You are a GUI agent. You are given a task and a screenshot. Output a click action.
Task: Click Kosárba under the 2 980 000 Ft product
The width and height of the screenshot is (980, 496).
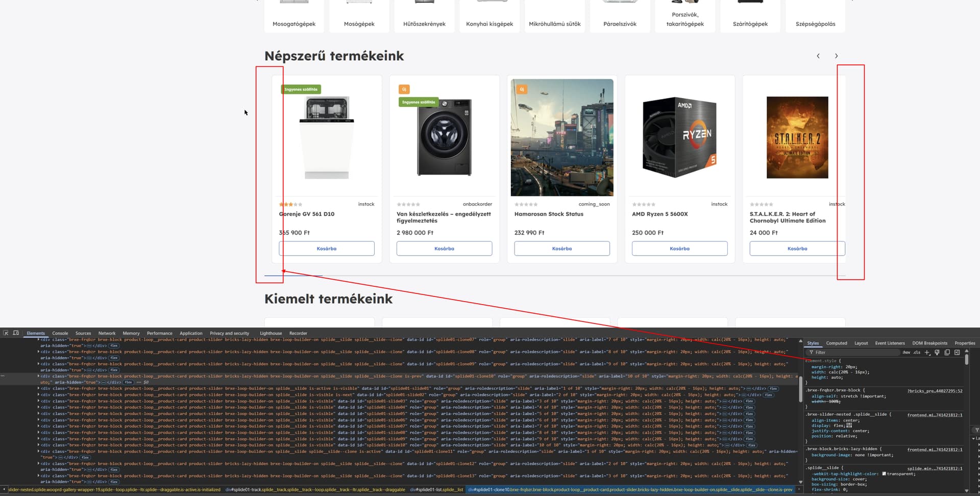[444, 249]
